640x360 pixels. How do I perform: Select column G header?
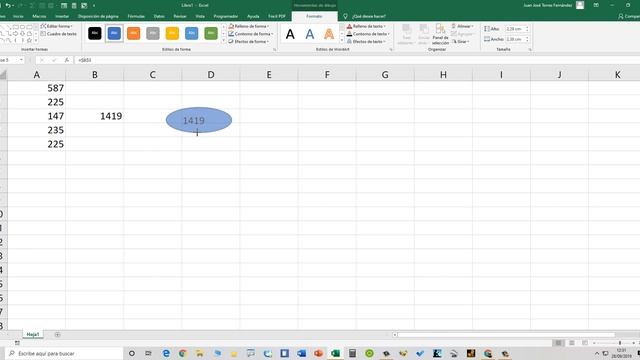click(385, 75)
